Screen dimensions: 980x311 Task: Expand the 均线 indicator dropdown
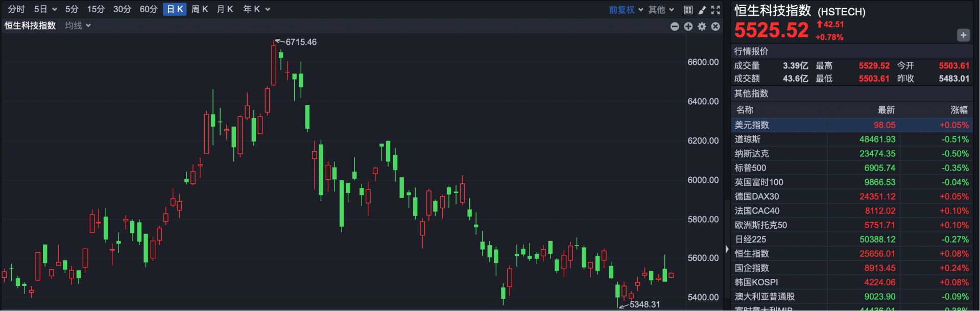pos(78,26)
